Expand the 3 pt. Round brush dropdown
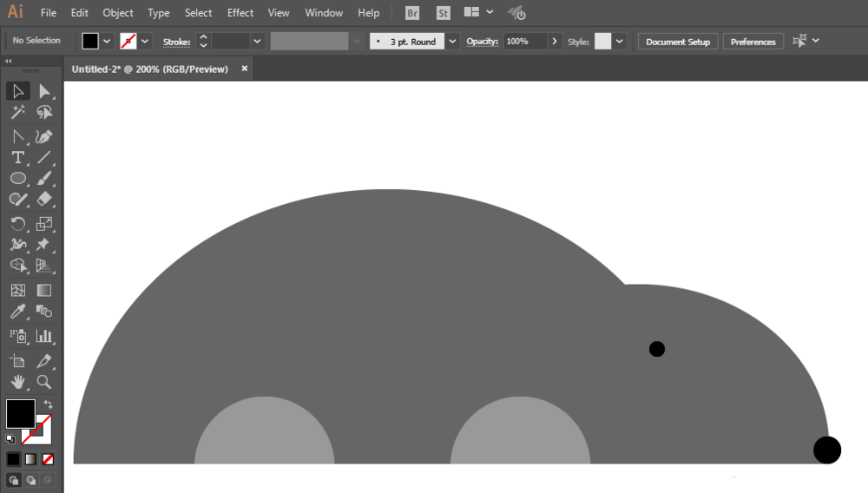868x493 pixels. coord(452,41)
